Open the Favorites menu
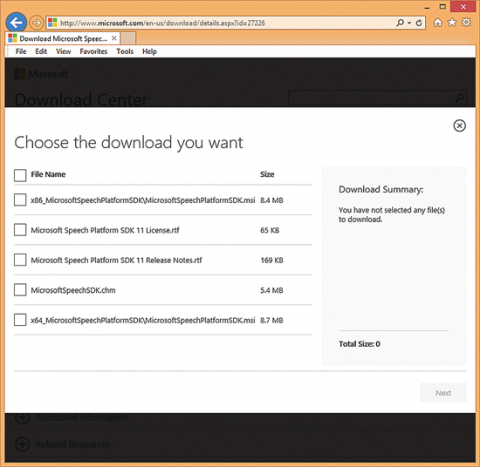 click(x=93, y=51)
